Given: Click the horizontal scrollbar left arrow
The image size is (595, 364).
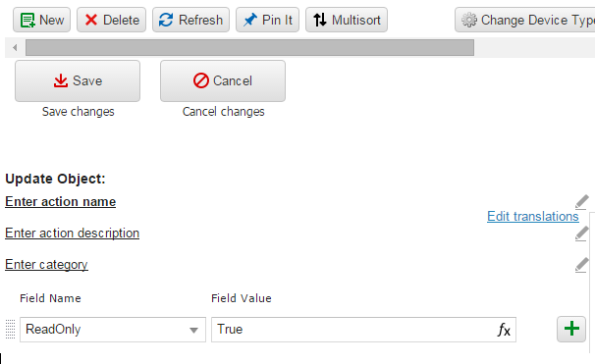Looking at the screenshot, I should (x=15, y=48).
